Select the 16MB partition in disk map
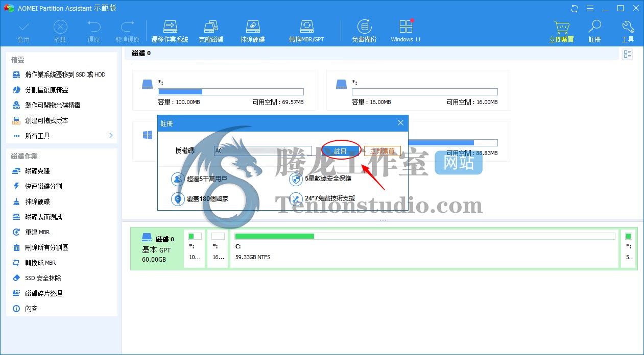This screenshot has height=355, width=644. 218,248
